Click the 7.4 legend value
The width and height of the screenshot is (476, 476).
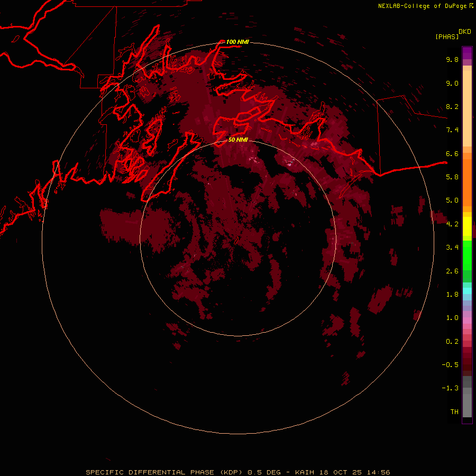click(452, 130)
